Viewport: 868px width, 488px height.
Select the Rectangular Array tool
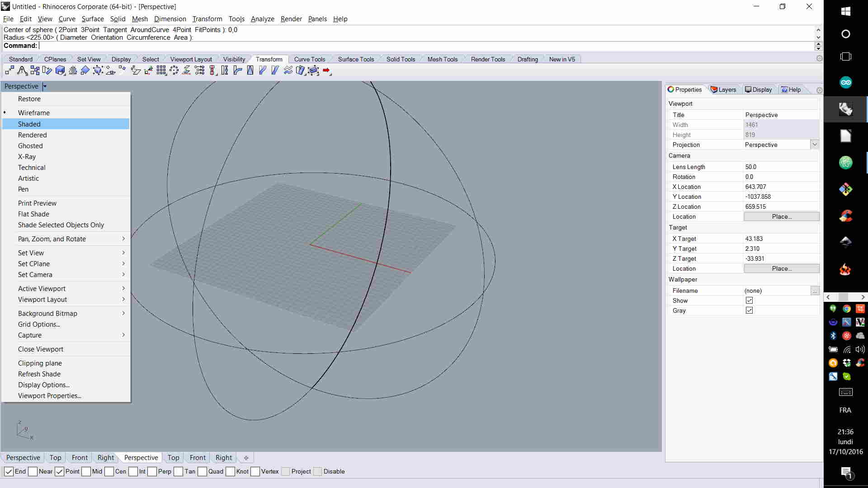tap(161, 70)
